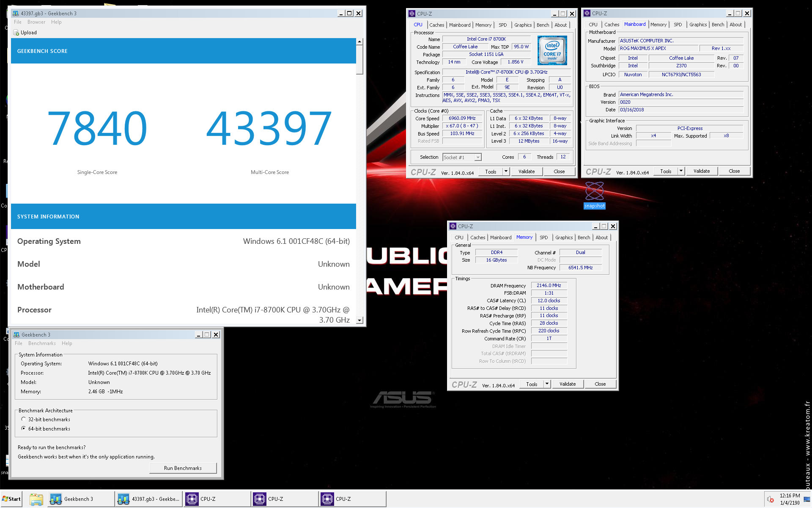Image resolution: width=812 pixels, height=508 pixels.
Task: Click the multi-core score 43397
Action: [269, 128]
